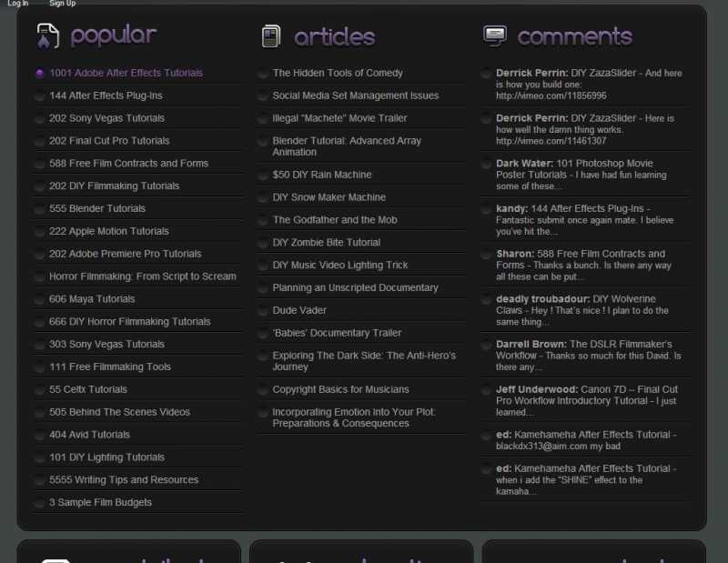Open 'Babies' Documentary Trailer article
This screenshot has width=728, height=563.
tap(337, 333)
